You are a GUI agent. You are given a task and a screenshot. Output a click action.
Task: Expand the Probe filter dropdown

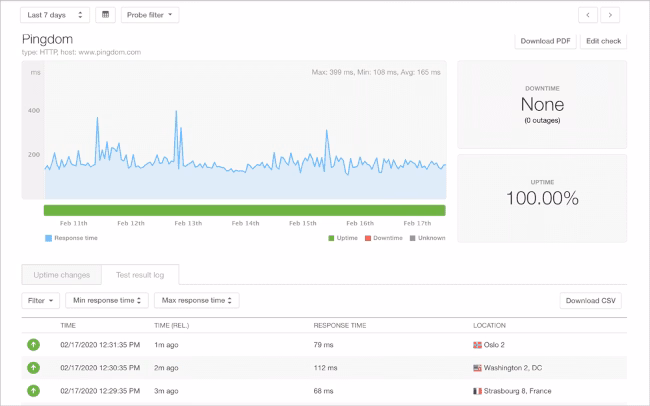click(150, 15)
